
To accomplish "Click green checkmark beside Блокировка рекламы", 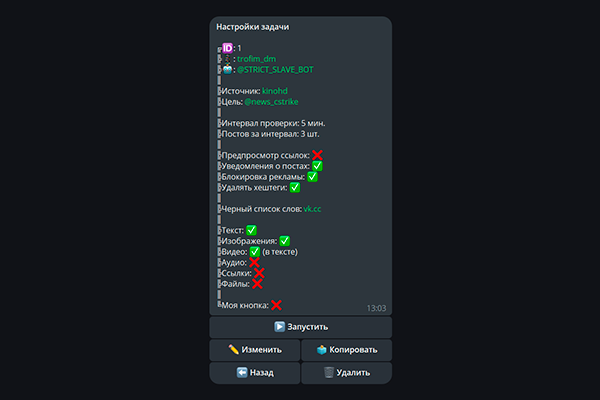I will click(x=312, y=177).
